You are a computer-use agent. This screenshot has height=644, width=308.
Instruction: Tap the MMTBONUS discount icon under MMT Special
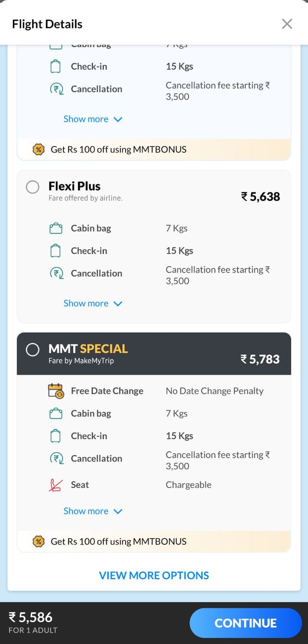(38, 542)
